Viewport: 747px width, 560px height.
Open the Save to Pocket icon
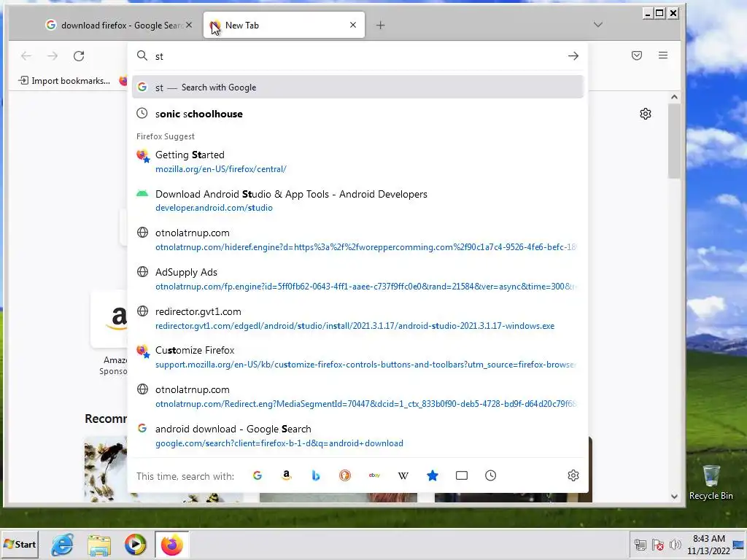(x=636, y=55)
